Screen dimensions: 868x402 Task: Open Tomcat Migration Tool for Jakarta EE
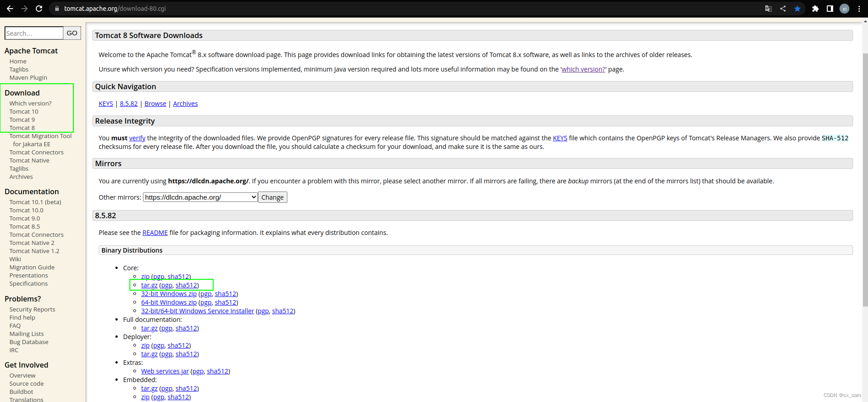point(40,140)
